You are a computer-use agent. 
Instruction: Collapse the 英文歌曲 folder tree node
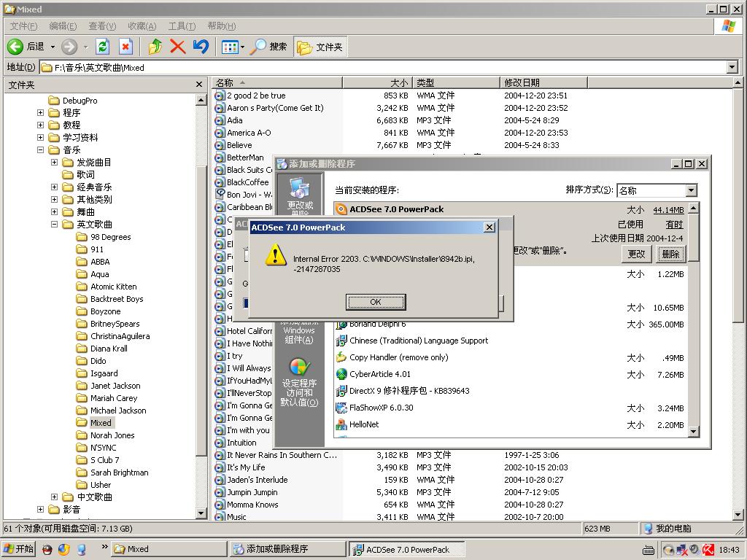tap(54, 225)
